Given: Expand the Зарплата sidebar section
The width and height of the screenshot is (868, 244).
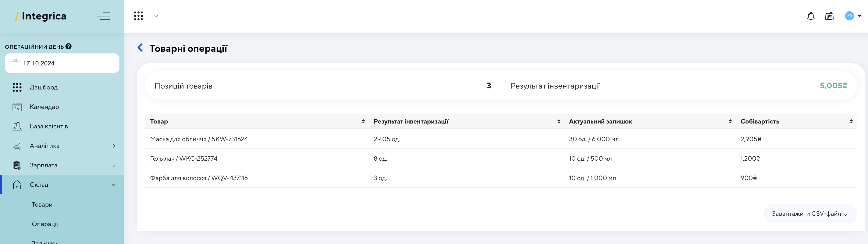Looking at the screenshot, I should 114,165.
